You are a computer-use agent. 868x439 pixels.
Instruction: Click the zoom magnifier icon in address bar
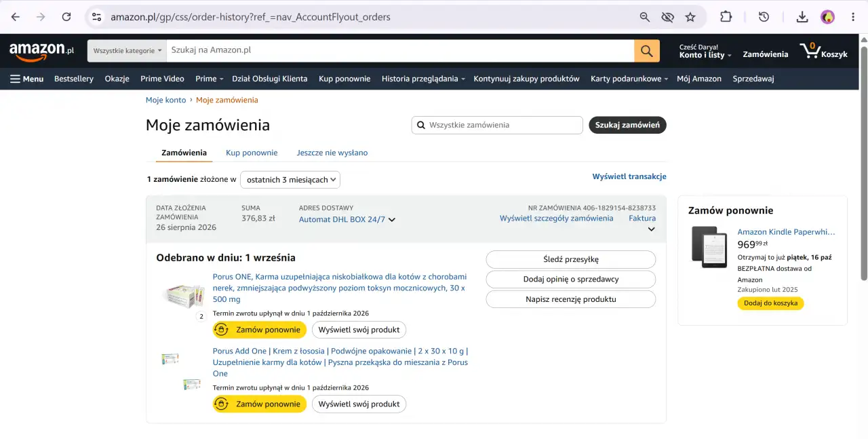point(645,17)
